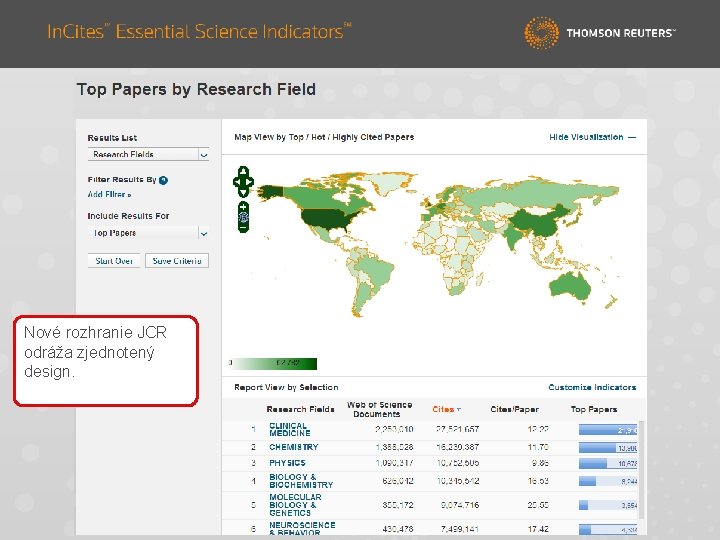Click the Cites/Paper column header
720x540 pixels.
tap(514, 410)
